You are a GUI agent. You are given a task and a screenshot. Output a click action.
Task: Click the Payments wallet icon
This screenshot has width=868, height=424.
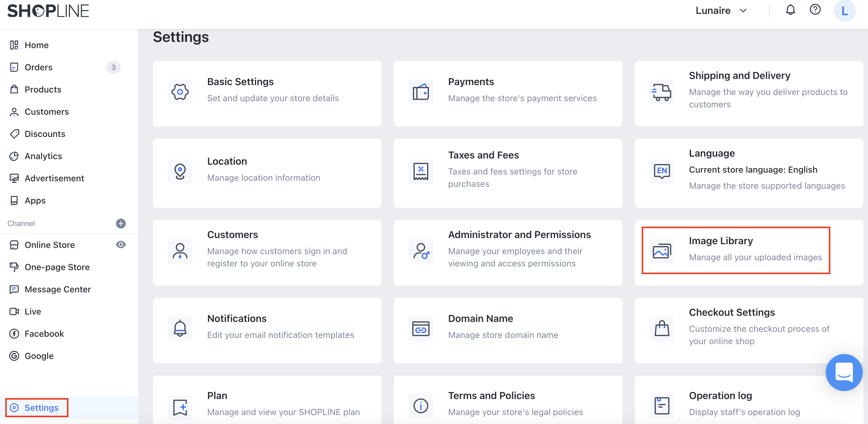421,92
